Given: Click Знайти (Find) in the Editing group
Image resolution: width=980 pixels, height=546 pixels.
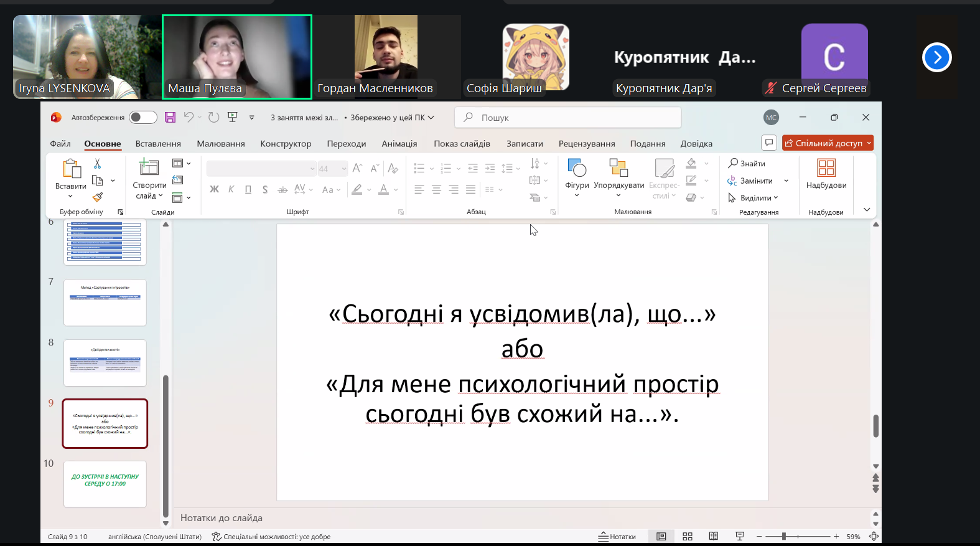Looking at the screenshot, I should (747, 163).
